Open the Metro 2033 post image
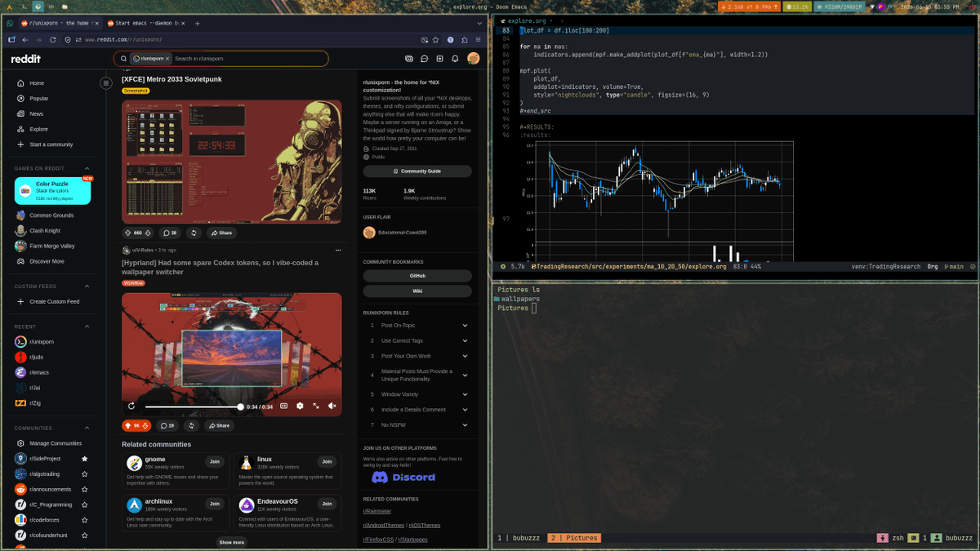The height and width of the screenshot is (551, 980). tap(232, 162)
